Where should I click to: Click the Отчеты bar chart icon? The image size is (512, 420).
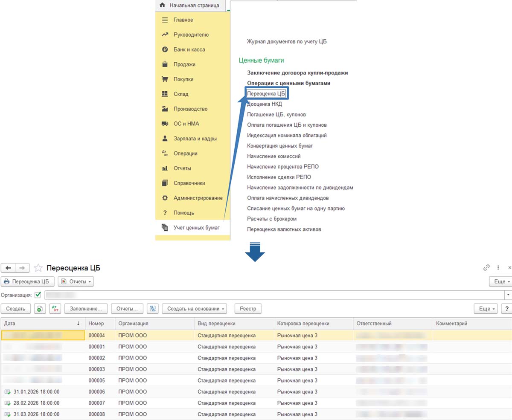click(165, 168)
